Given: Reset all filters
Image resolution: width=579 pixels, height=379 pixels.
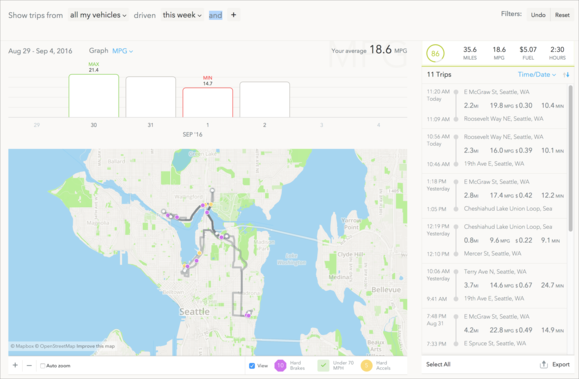Looking at the screenshot, I should coord(562,15).
